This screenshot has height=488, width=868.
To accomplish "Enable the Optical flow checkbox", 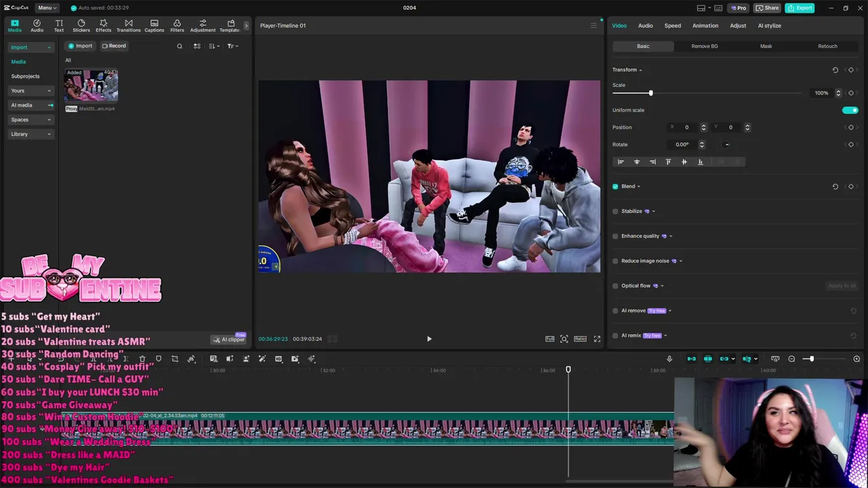I will [616, 286].
